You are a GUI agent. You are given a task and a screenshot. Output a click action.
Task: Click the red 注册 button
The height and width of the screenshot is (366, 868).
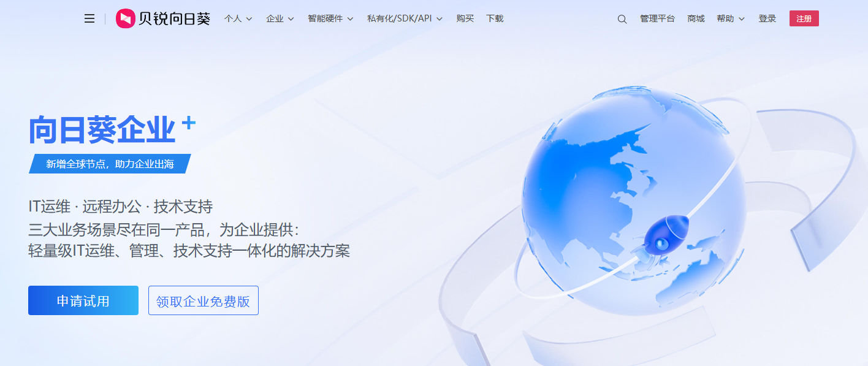804,19
